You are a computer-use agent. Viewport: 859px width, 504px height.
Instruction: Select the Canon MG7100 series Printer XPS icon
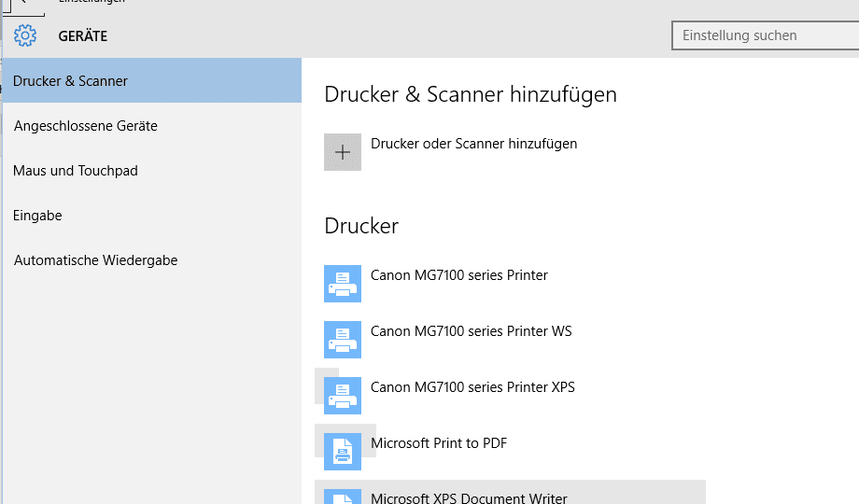pos(343,395)
